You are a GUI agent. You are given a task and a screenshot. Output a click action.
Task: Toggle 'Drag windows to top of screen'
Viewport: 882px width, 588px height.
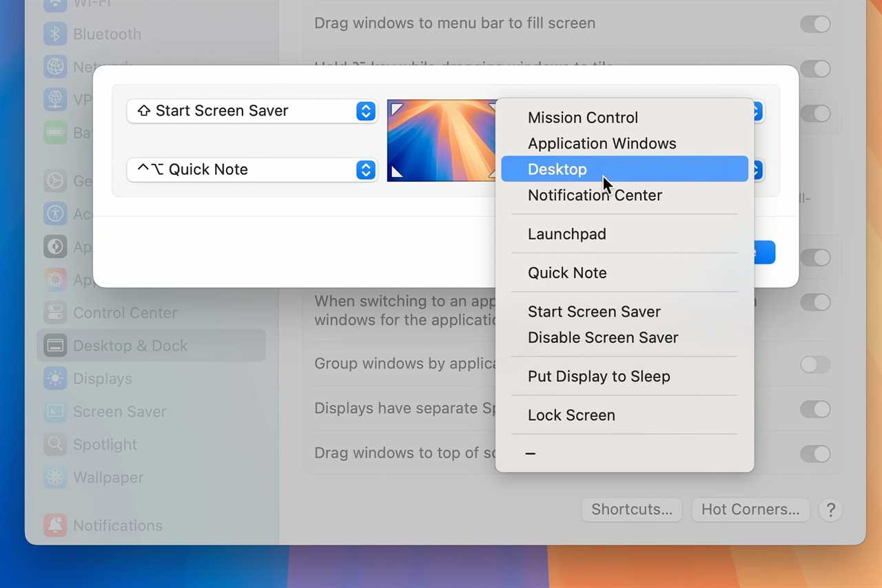pyautogui.click(x=815, y=454)
